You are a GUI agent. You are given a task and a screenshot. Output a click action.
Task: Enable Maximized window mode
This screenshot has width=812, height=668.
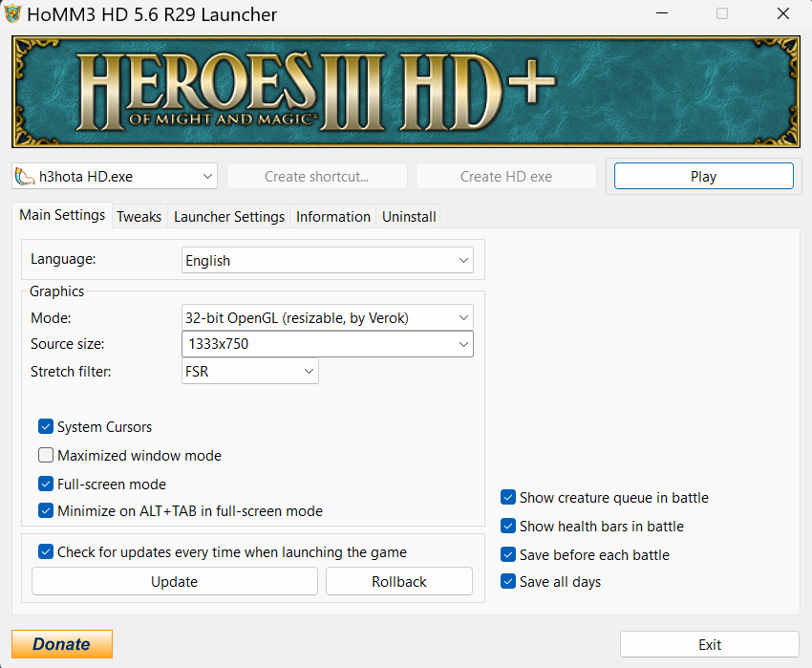[45, 455]
